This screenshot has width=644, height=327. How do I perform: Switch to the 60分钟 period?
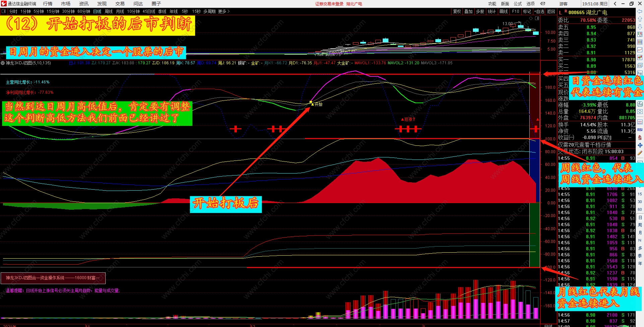[x=84, y=11]
